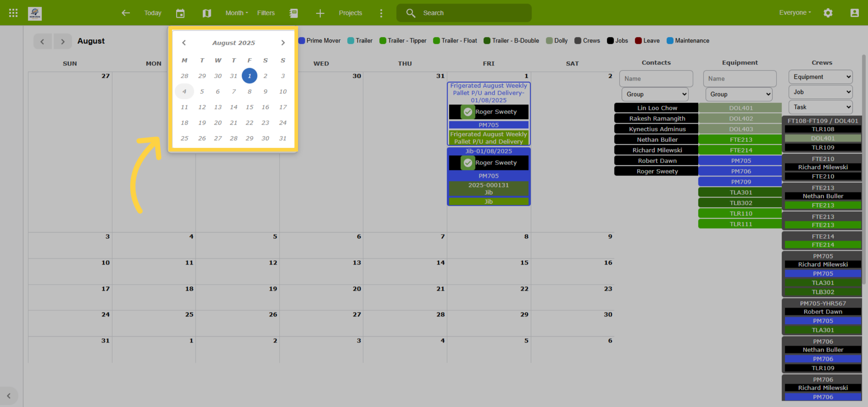Viewport: 868px width, 407px height.
Task: Select equipment FTE214 in Equipment list
Action: (740, 150)
